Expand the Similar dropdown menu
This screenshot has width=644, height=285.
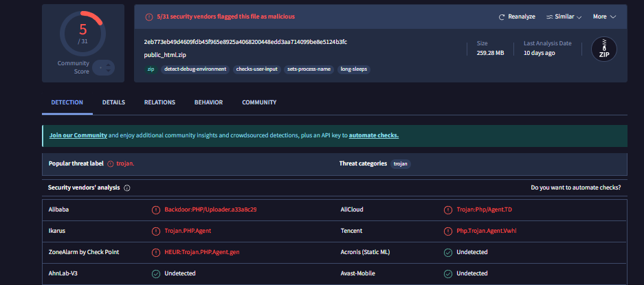[564, 16]
